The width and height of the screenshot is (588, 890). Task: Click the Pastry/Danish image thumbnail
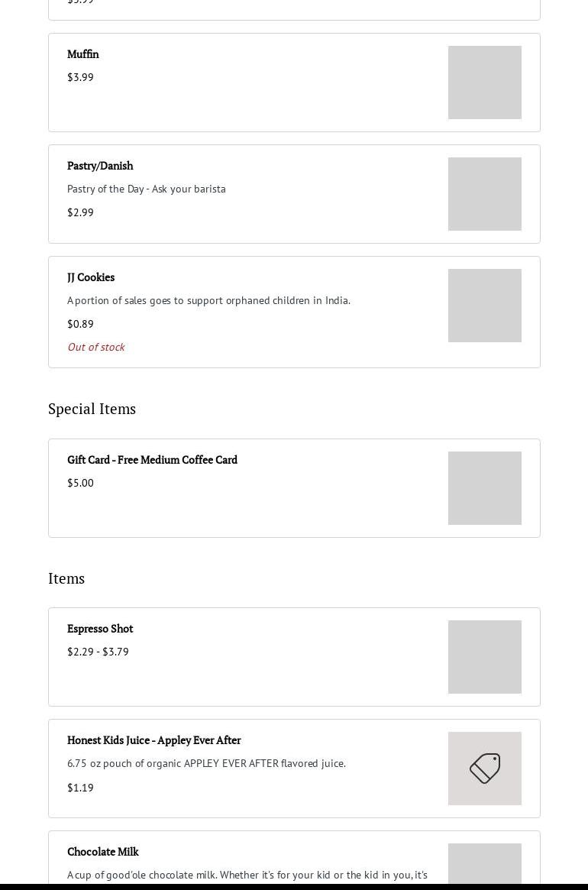(x=485, y=194)
